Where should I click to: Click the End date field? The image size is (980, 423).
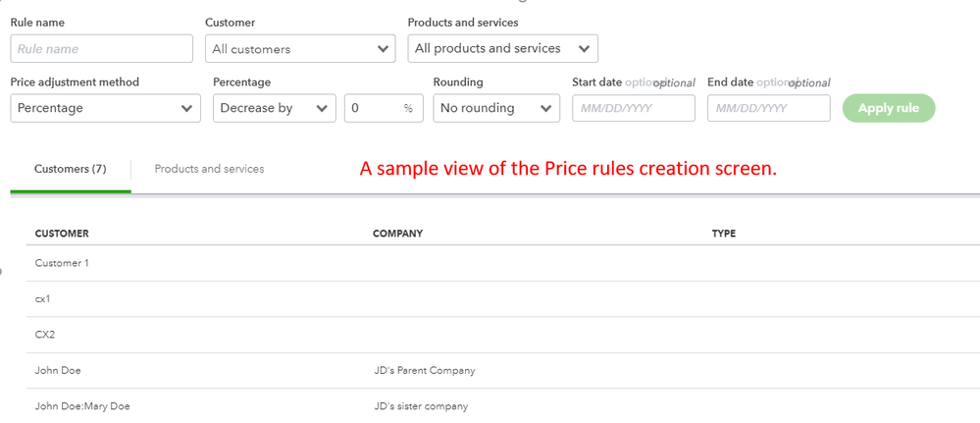[x=768, y=108]
